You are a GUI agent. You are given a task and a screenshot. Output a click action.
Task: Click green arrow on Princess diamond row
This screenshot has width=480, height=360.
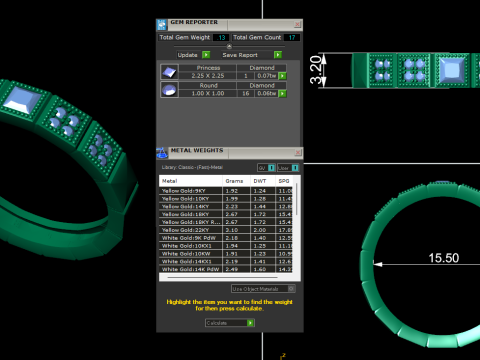click(282, 76)
